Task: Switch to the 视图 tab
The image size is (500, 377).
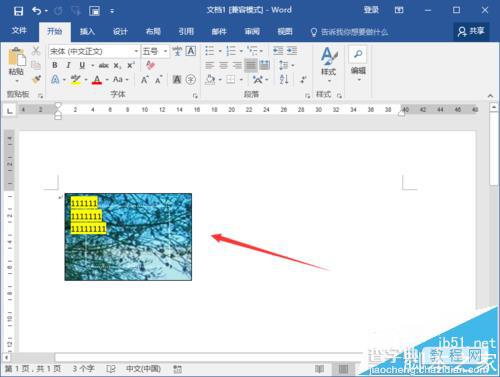Action: click(285, 32)
